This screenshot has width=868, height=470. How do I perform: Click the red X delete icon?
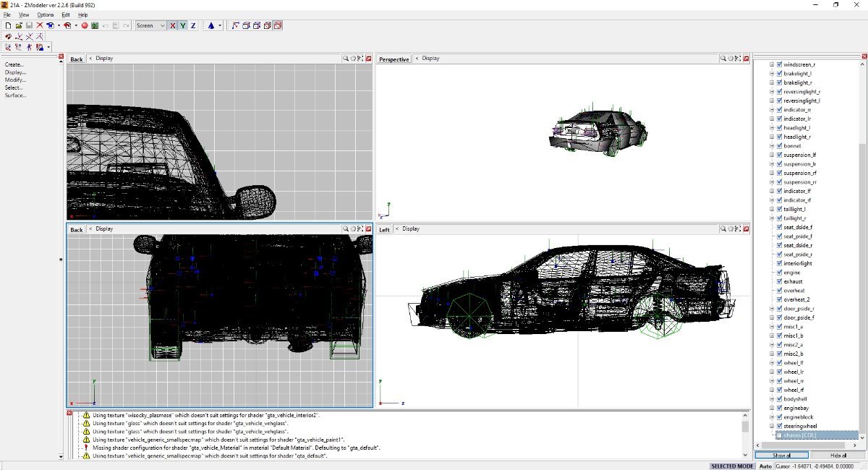[x=40, y=25]
